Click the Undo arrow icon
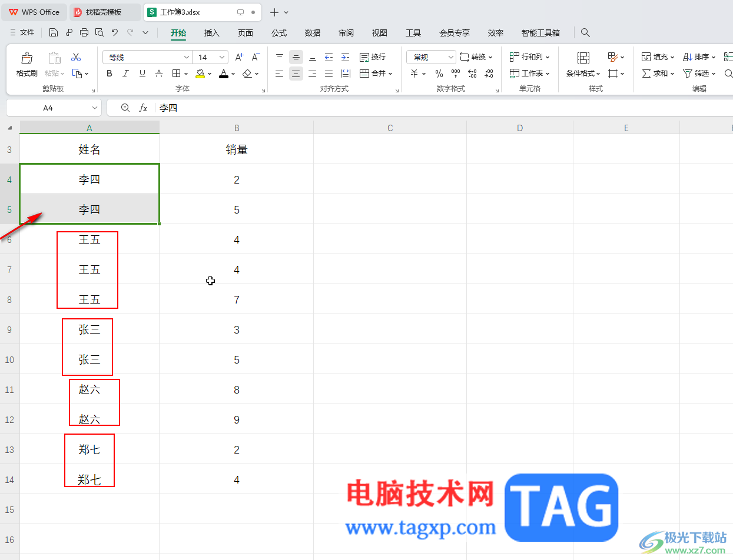This screenshot has width=733, height=560. tap(115, 32)
